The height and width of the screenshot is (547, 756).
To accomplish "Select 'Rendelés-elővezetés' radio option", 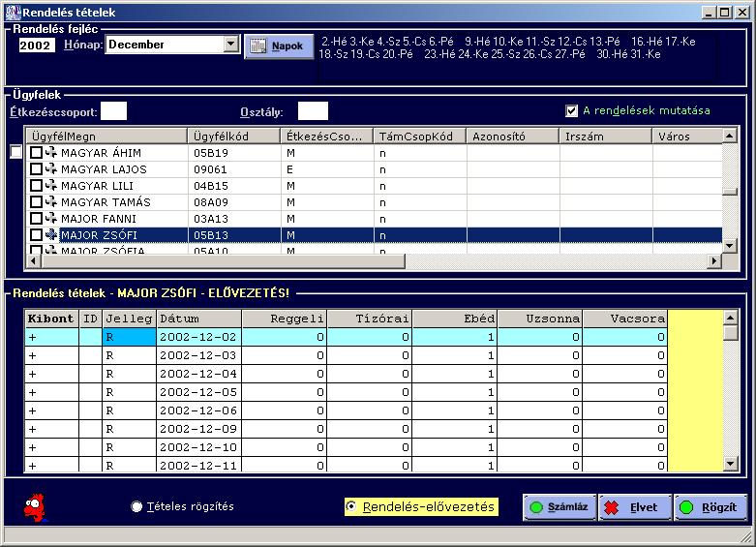I will coord(351,506).
